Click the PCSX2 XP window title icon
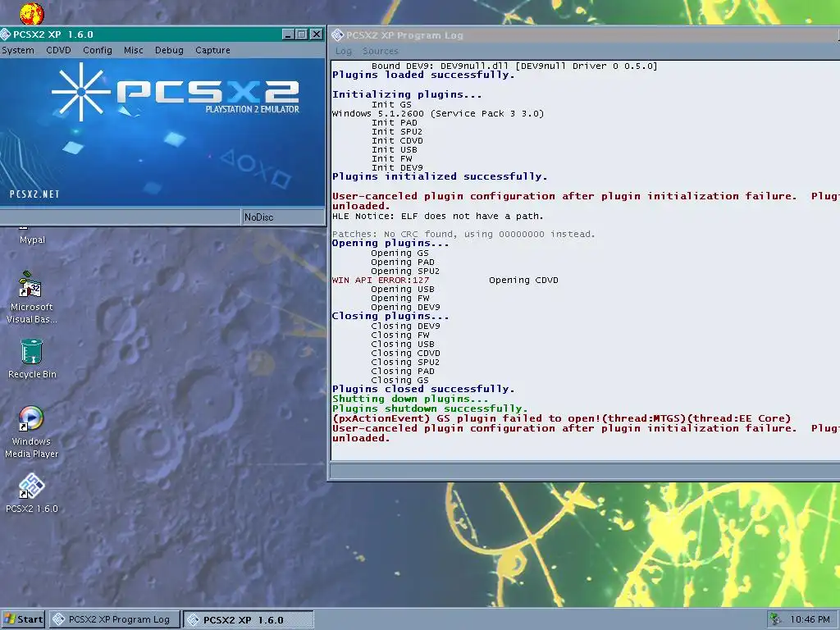Viewport: 840px width, 630px height. [6, 34]
